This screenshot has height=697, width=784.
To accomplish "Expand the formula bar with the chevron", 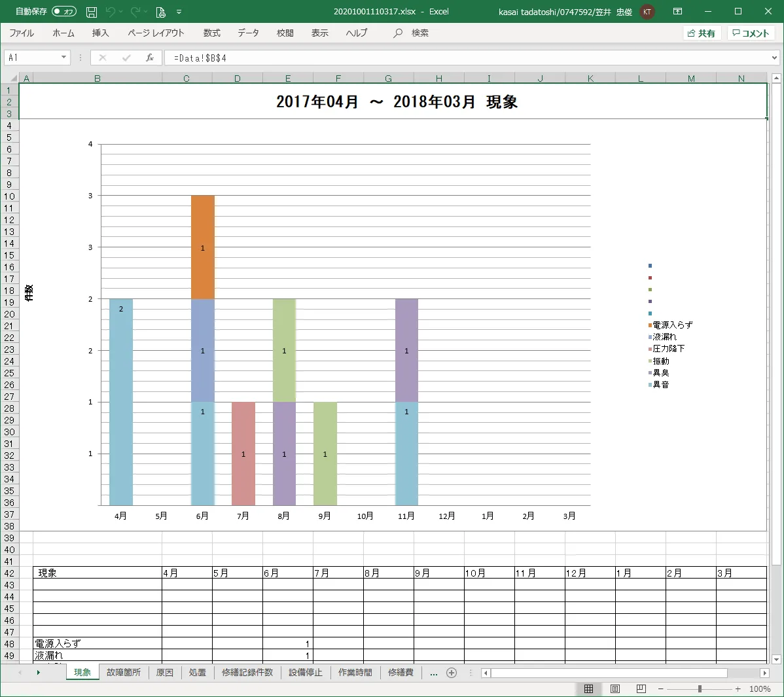I will tap(774, 58).
